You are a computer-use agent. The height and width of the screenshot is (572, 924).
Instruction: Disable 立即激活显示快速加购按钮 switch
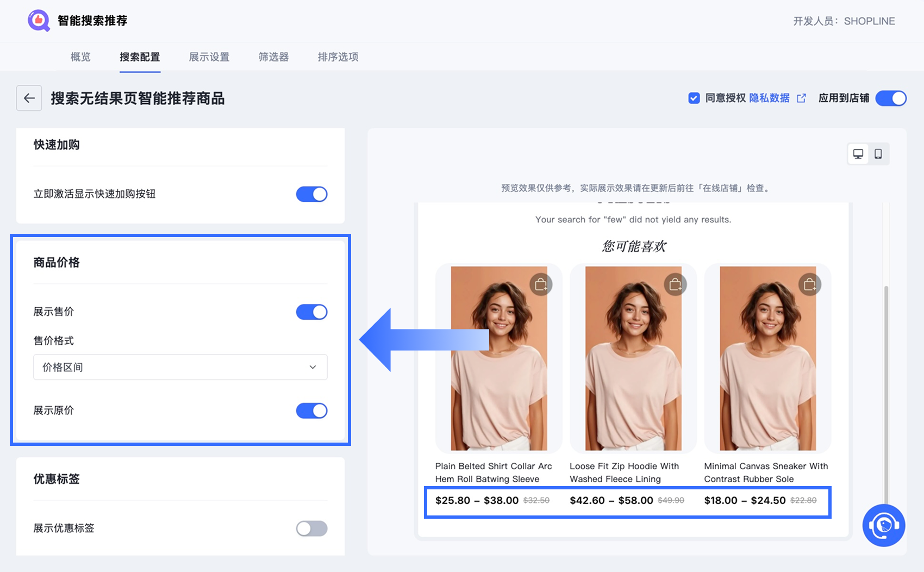(311, 194)
